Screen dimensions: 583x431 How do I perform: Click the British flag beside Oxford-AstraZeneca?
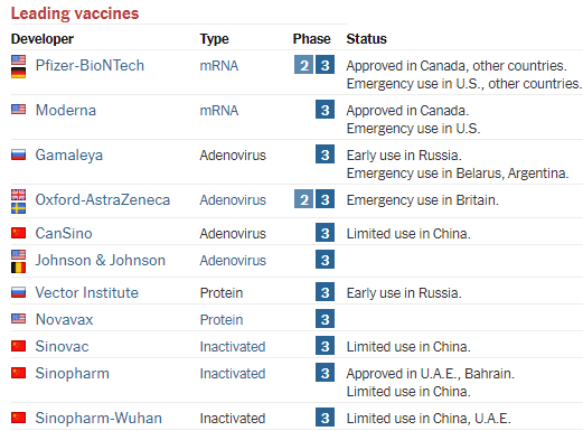18,195
